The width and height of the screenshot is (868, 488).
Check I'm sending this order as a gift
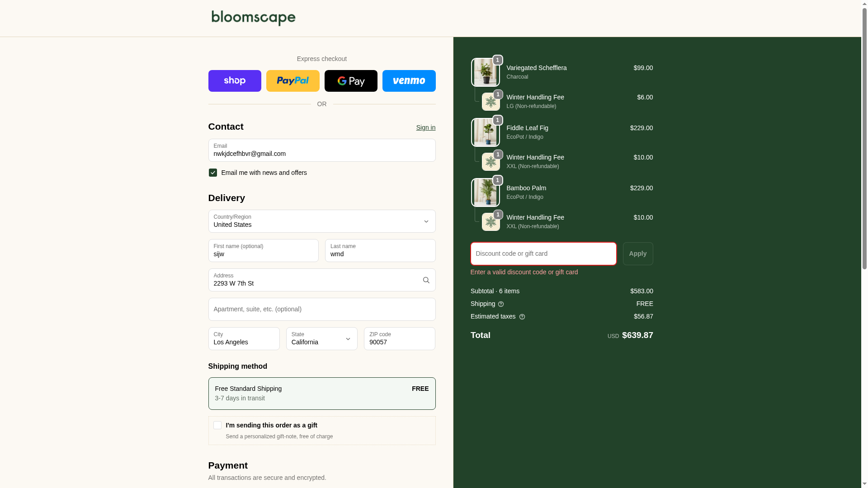point(217,425)
